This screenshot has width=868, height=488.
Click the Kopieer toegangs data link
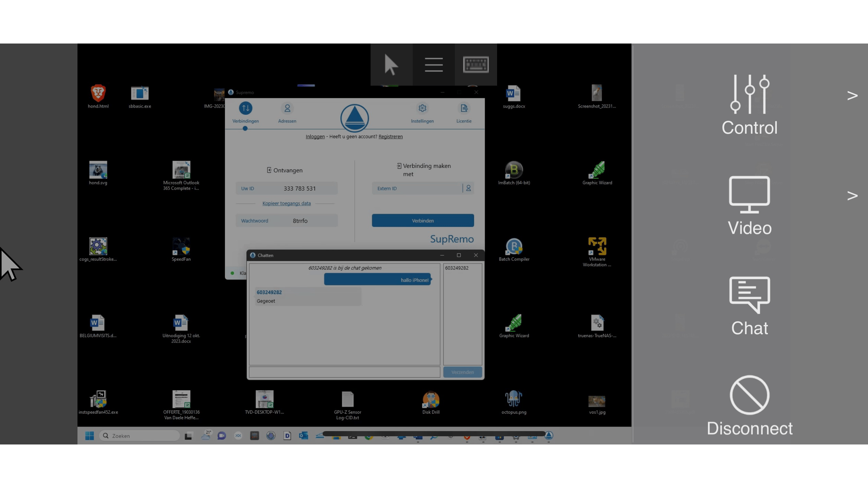[x=287, y=203]
